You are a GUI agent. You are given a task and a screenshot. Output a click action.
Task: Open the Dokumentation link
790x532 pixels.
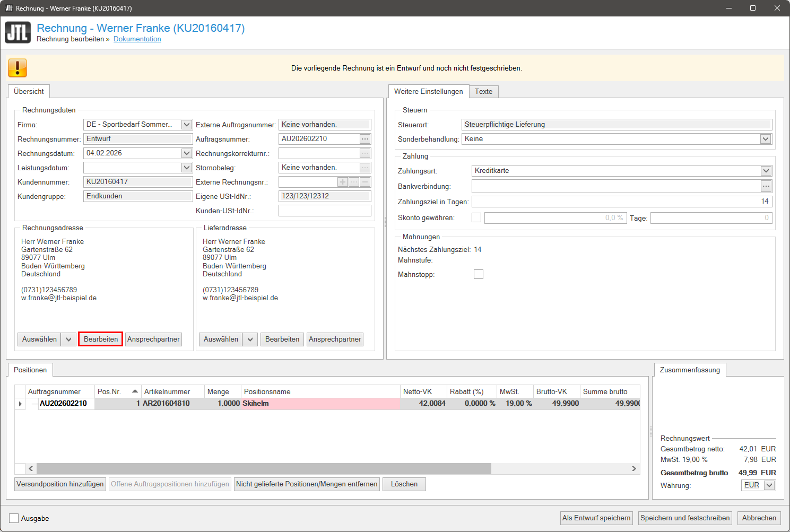click(x=137, y=39)
